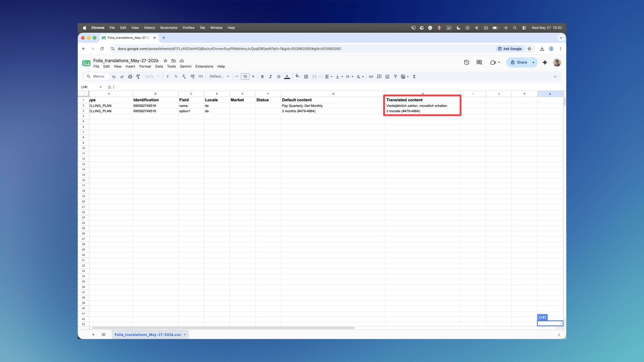Select cell containing Vierteljährlich zahlen, monatlich erhalten

(423, 106)
